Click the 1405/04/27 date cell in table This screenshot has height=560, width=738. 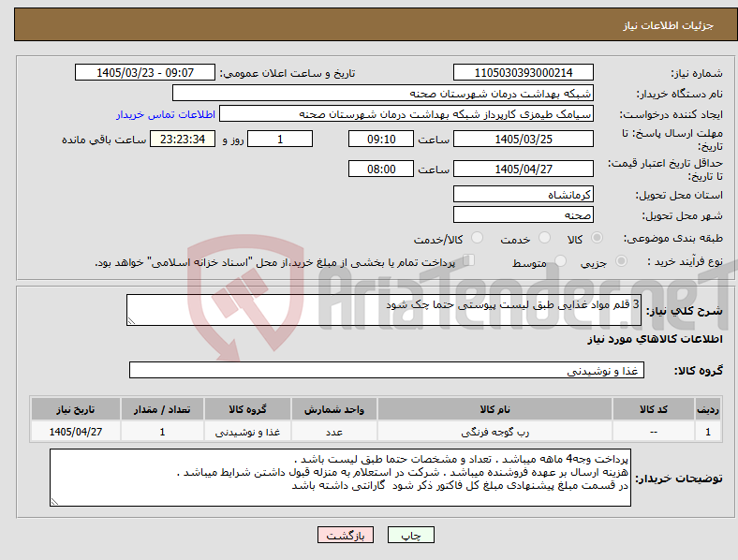(x=76, y=431)
